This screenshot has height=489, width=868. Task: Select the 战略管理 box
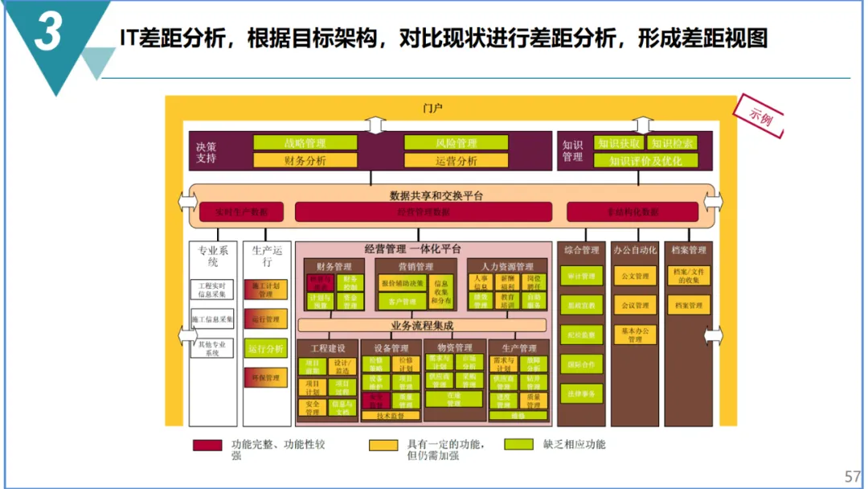305,142
